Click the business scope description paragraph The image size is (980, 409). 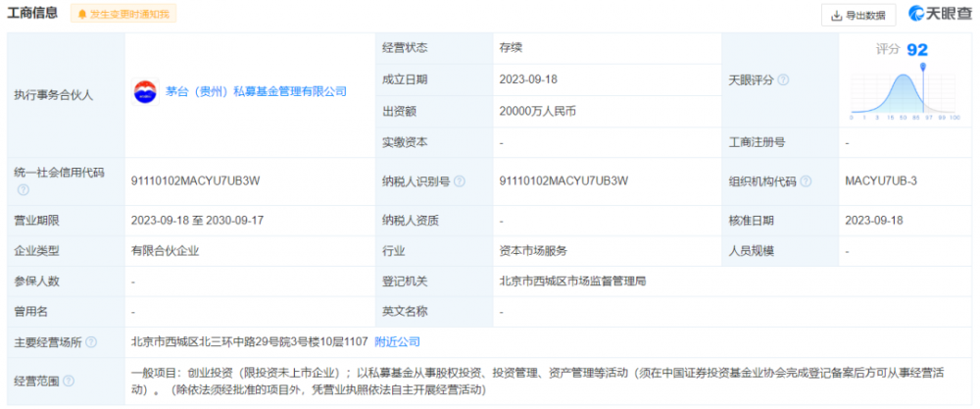point(537,382)
